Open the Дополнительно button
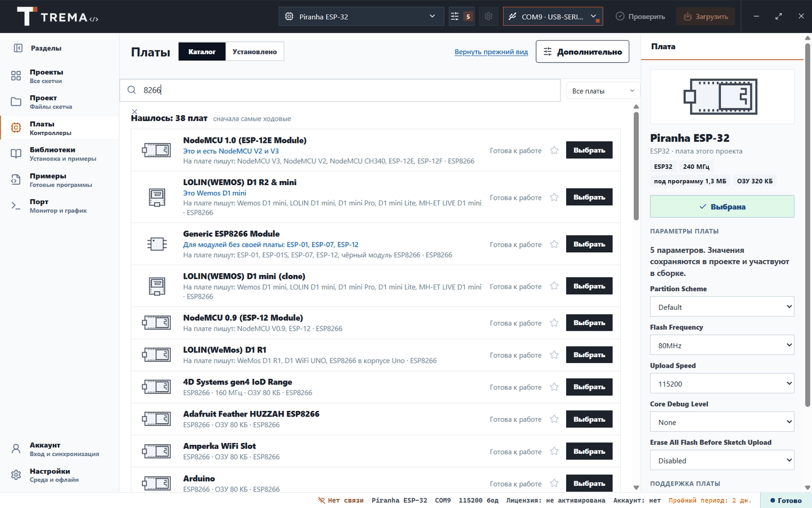Screen dimensions: 812x508 [x=582, y=51]
